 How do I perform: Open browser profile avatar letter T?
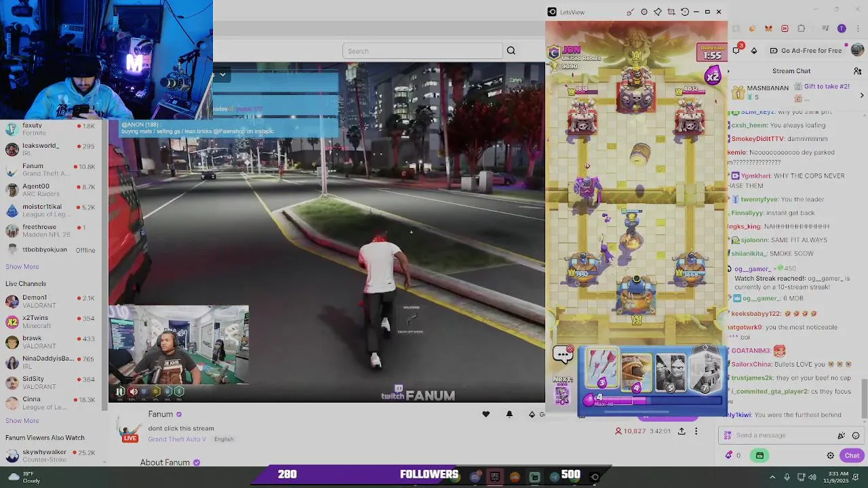click(x=842, y=28)
